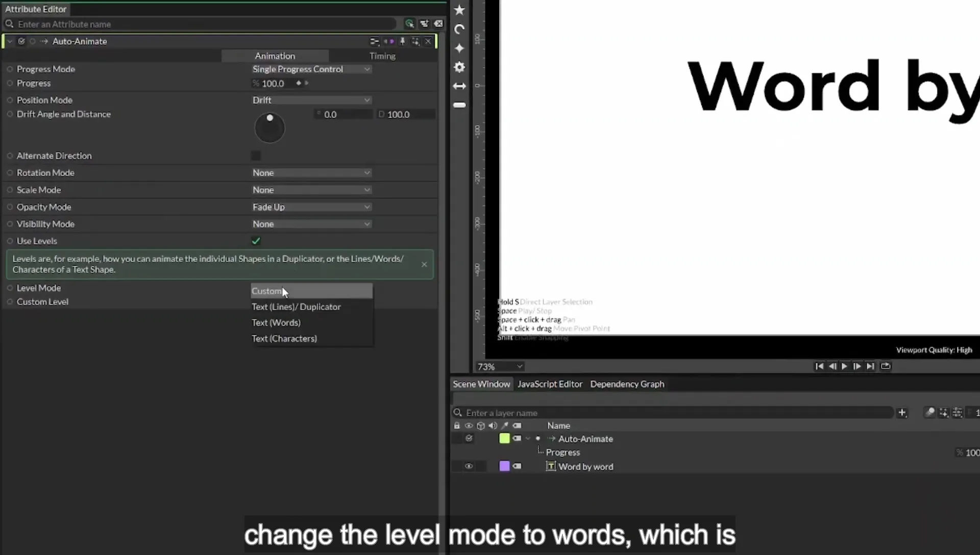980x555 pixels.
Task: Click the green magnifier filter icon in Attribute Editor
Action: click(x=409, y=23)
